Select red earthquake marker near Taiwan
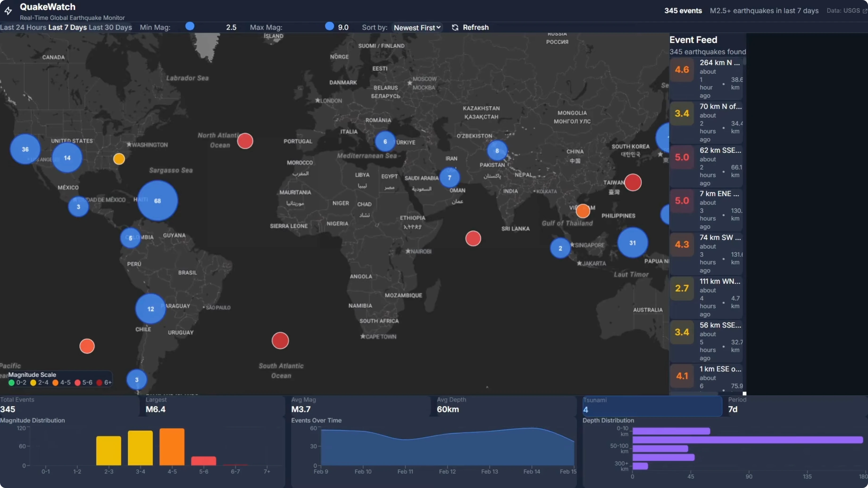Image resolution: width=868 pixels, height=488 pixels. (x=633, y=182)
